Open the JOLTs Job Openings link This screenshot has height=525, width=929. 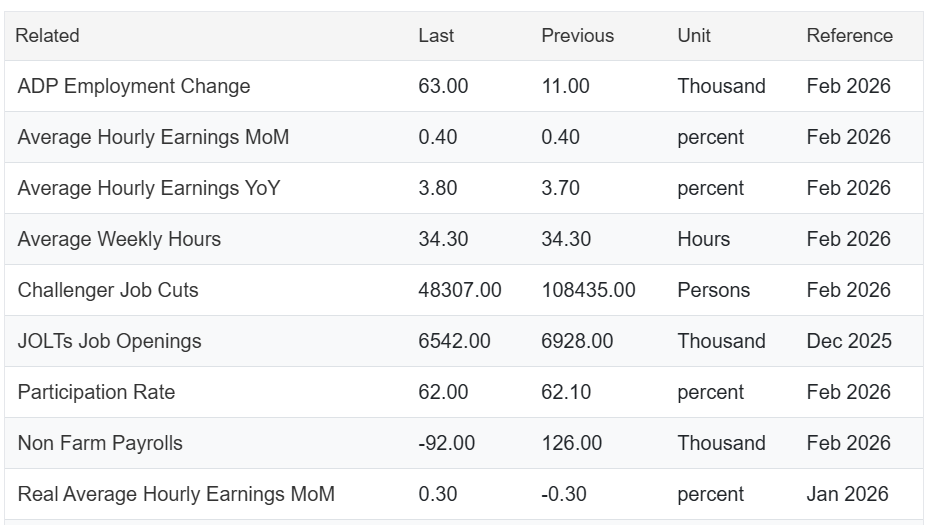(x=110, y=341)
